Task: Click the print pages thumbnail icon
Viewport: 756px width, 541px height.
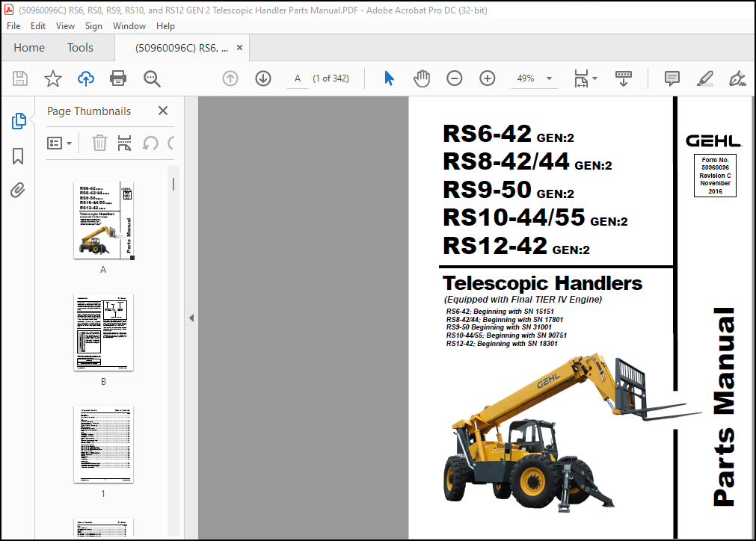Action: [x=124, y=143]
